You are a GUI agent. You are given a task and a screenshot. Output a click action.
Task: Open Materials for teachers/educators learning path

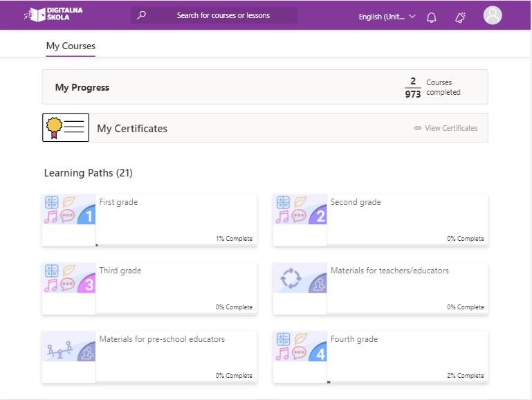[x=380, y=289]
